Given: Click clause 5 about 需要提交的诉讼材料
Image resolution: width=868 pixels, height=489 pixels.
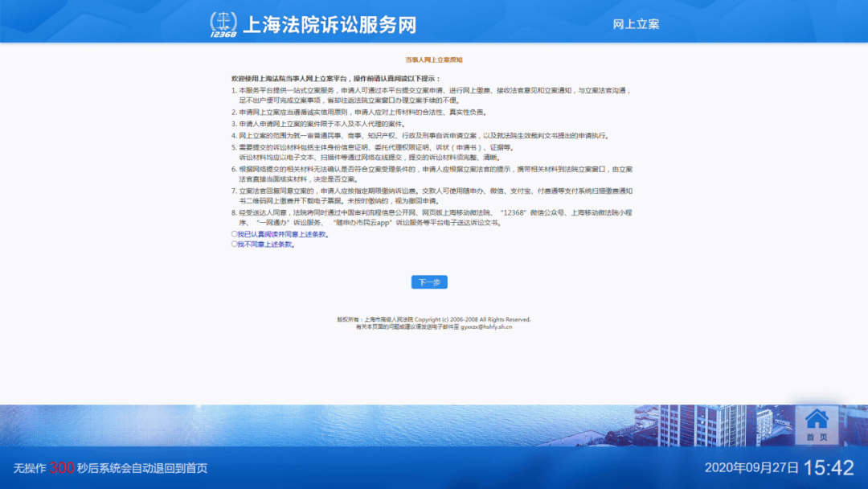Looking at the screenshot, I should point(374,152).
